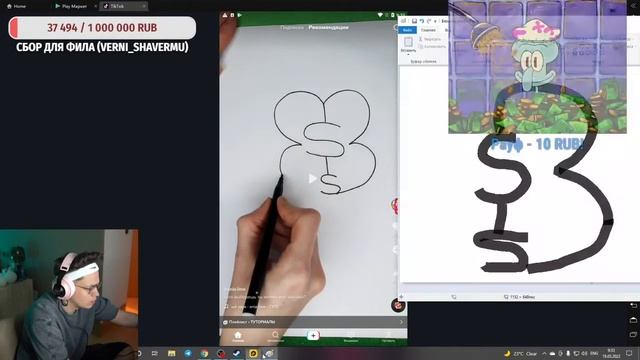Open Task View from the taskbar
640x360 pixels.
(x=155, y=353)
